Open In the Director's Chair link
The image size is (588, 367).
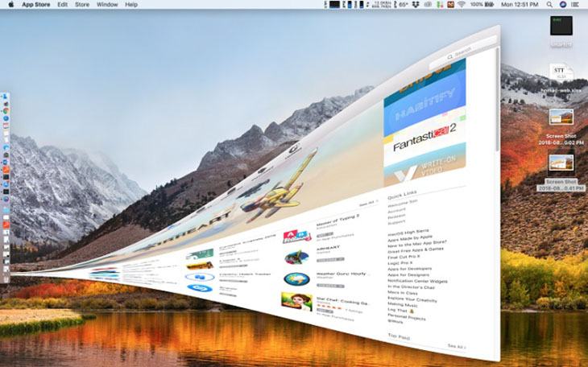pyautogui.click(x=411, y=287)
